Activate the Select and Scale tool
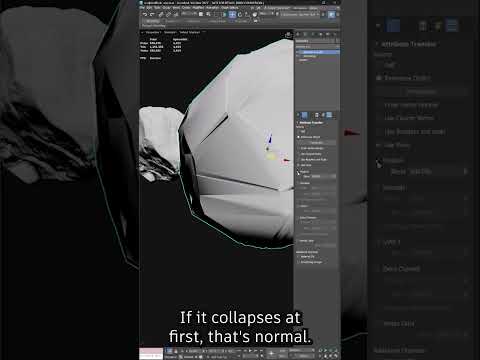 [246, 14]
